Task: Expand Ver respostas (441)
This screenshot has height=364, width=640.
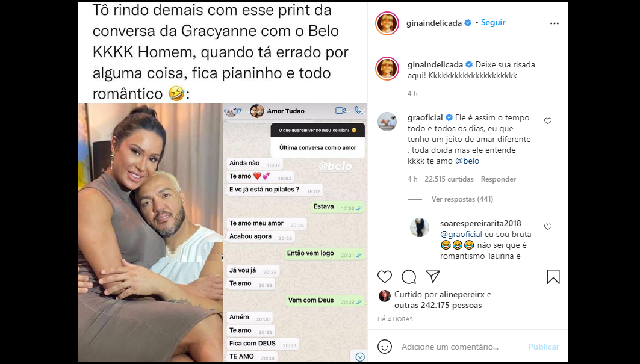Action: [x=462, y=199]
